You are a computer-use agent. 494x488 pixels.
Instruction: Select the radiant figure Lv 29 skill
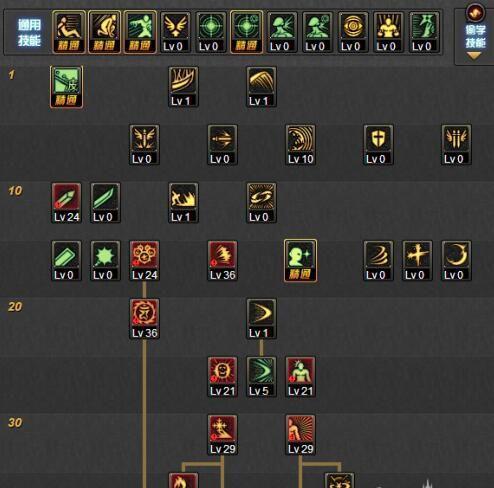point(300,435)
